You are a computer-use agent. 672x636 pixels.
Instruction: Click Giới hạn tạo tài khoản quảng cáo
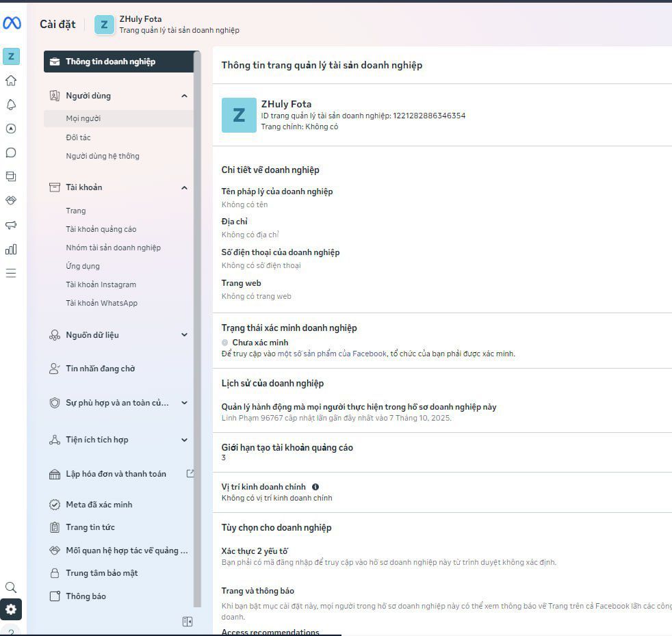click(x=287, y=447)
